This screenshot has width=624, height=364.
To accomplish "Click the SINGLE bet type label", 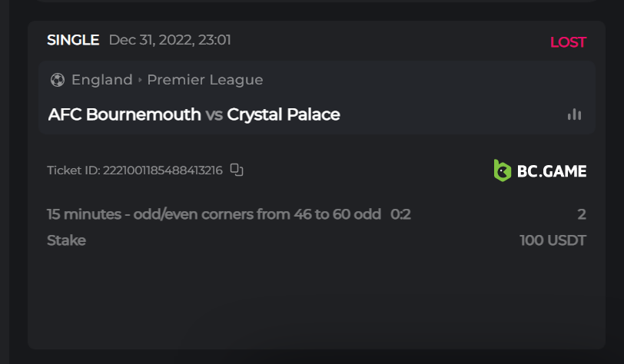I will point(73,40).
